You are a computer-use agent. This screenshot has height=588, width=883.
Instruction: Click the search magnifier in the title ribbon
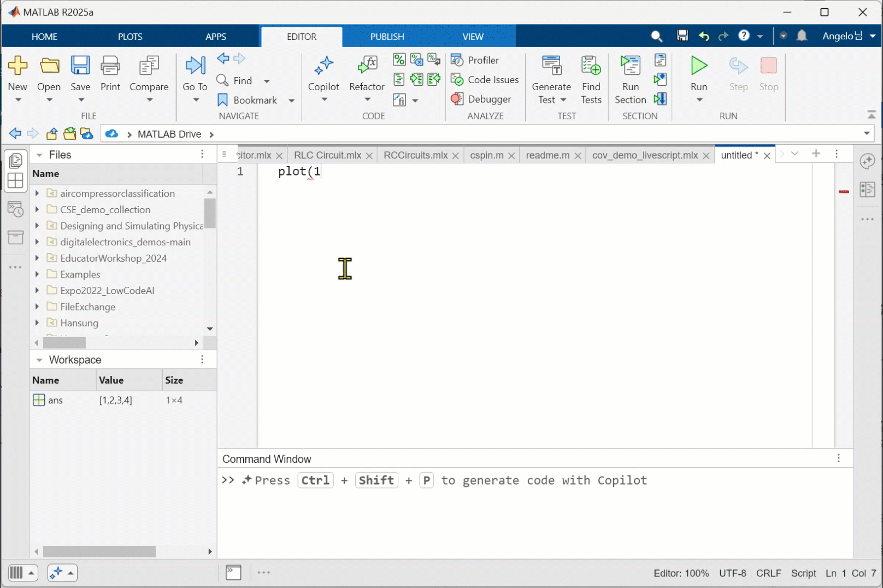click(657, 36)
